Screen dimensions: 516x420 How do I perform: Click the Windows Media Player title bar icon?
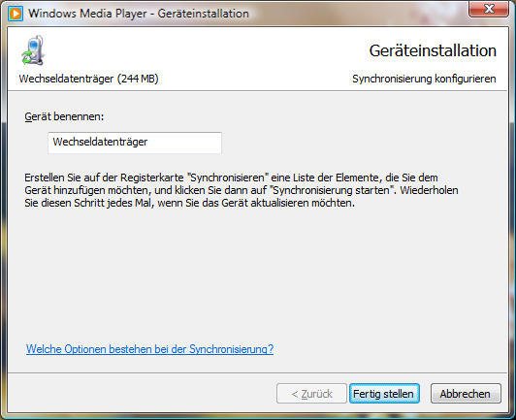pyautogui.click(x=16, y=14)
